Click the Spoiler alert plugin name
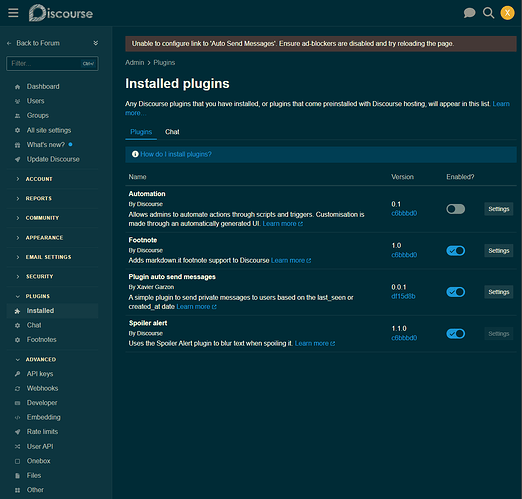The width and height of the screenshot is (522, 499). 148,323
